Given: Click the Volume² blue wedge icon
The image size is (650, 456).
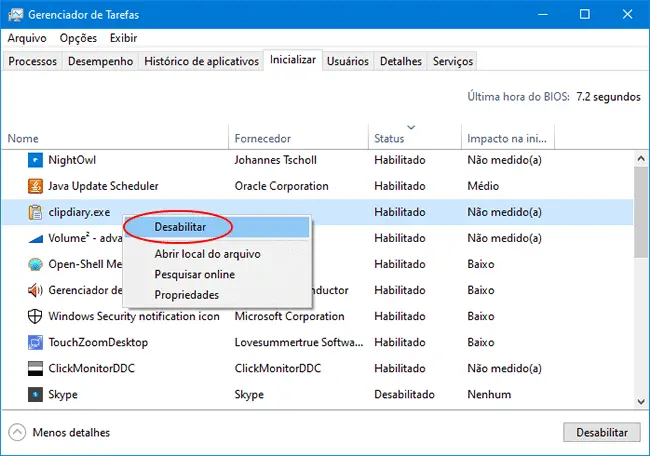Looking at the screenshot, I should tap(35, 239).
